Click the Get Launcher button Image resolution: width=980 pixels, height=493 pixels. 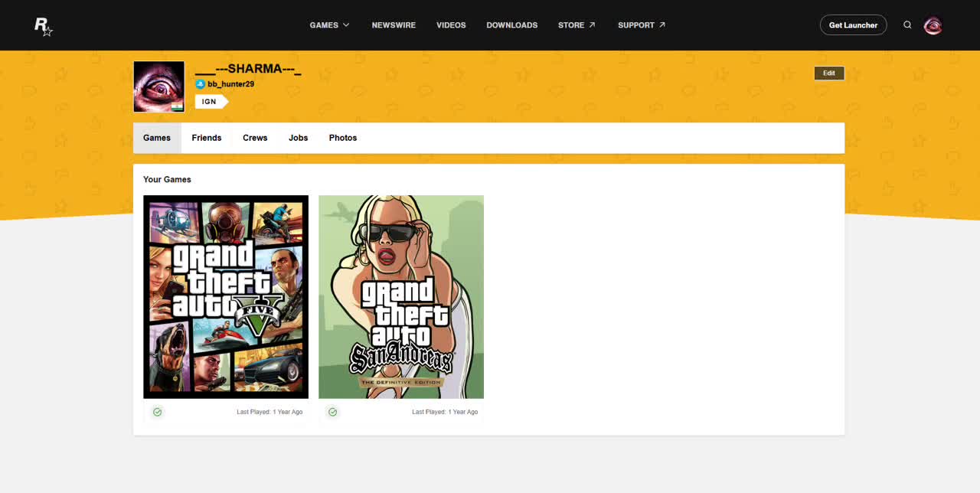(x=853, y=25)
